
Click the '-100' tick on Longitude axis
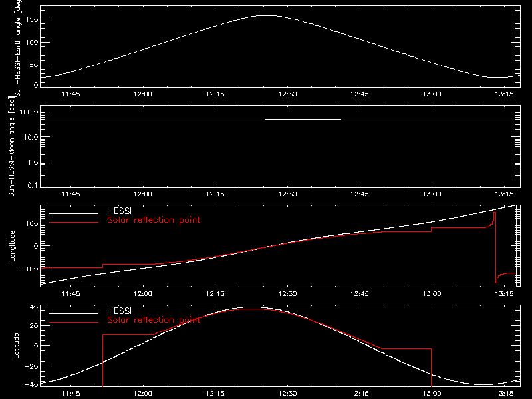(29, 269)
